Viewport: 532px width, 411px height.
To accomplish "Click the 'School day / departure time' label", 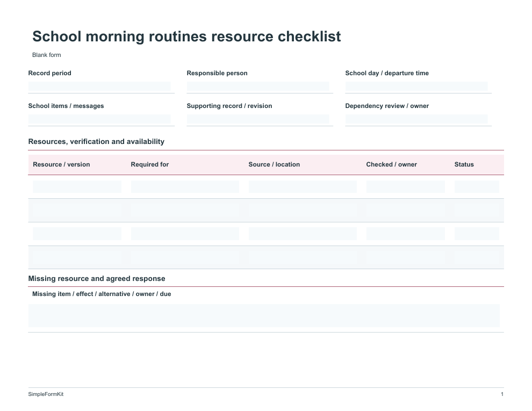I will pyautogui.click(x=387, y=73).
